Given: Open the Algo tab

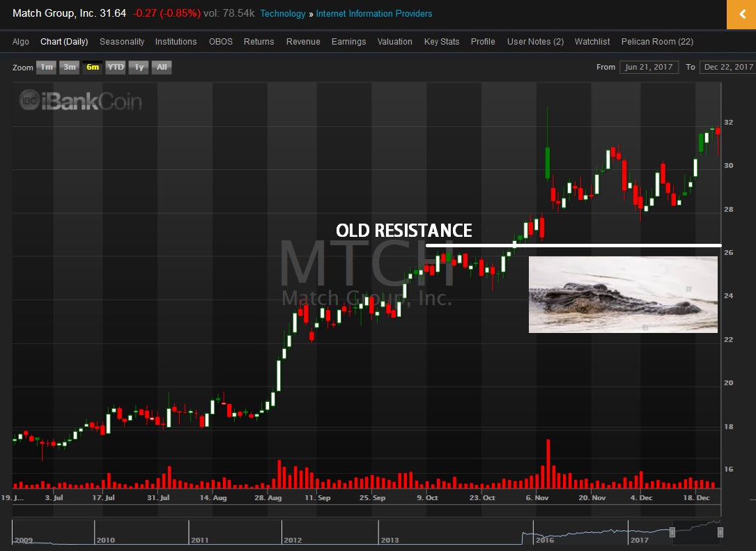Looking at the screenshot, I should point(21,42).
